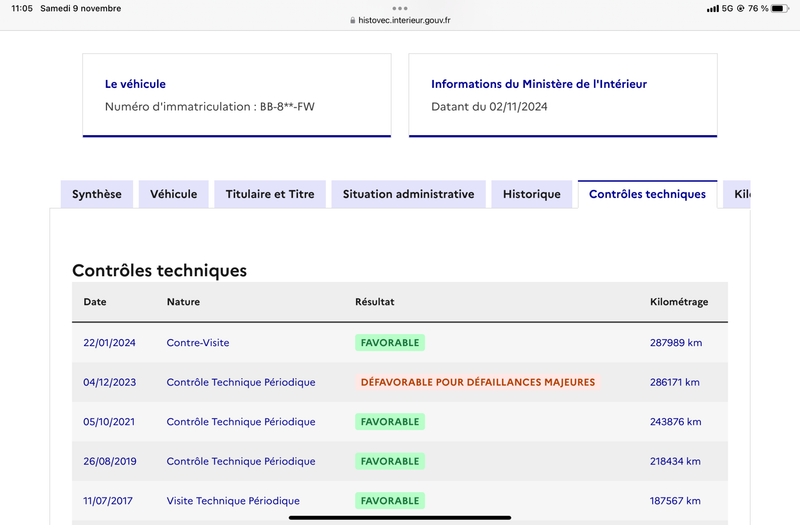Tap the FAVORABLE badge for 26/08/2019

(390, 461)
